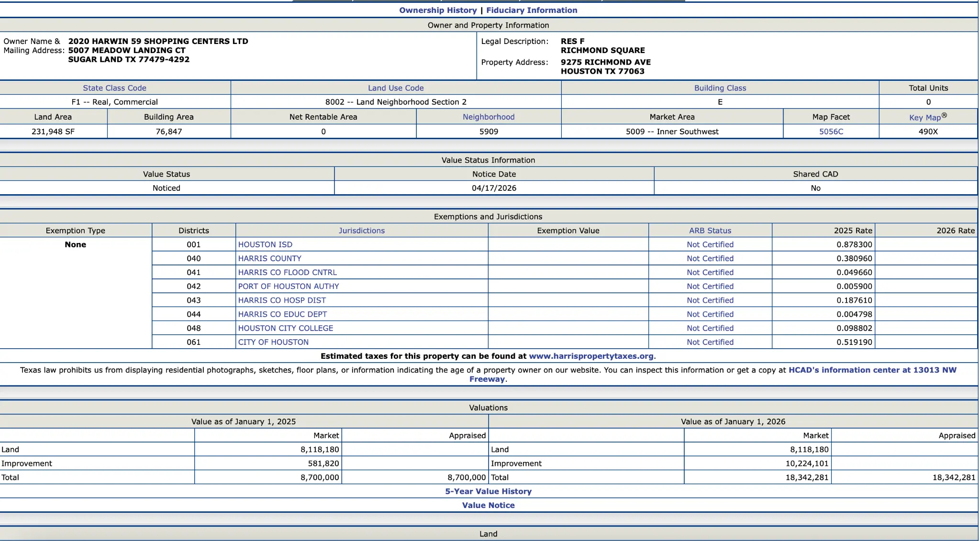Open the Building Class header link
Image resolution: width=980 pixels, height=541 pixels.
pyautogui.click(x=720, y=88)
